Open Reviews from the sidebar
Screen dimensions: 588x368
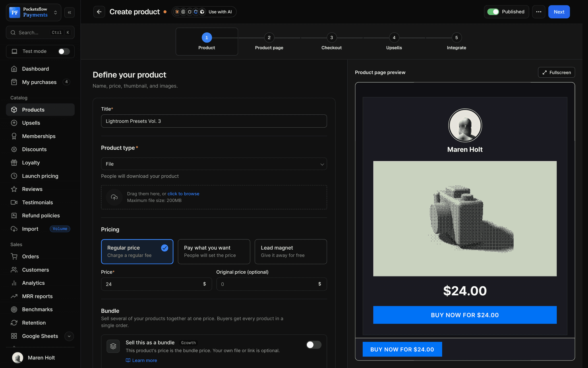pyautogui.click(x=40, y=189)
